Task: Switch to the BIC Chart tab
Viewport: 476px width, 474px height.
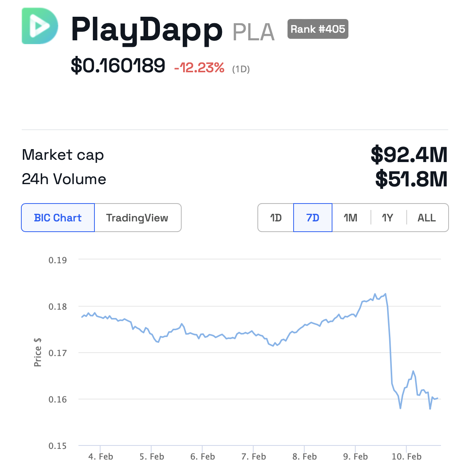Action: tap(58, 218)
